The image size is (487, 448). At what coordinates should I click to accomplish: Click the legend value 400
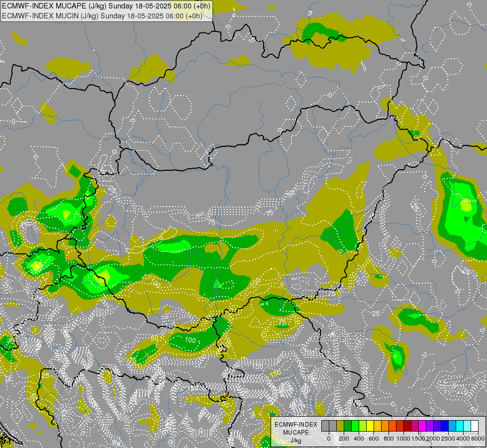click(x=359, y=439)
